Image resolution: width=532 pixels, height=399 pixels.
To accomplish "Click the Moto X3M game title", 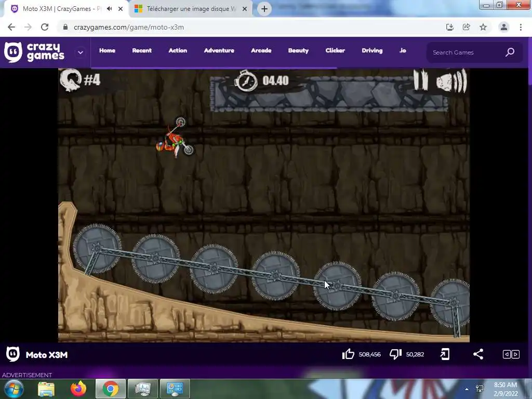I will (x=47, y=355).
